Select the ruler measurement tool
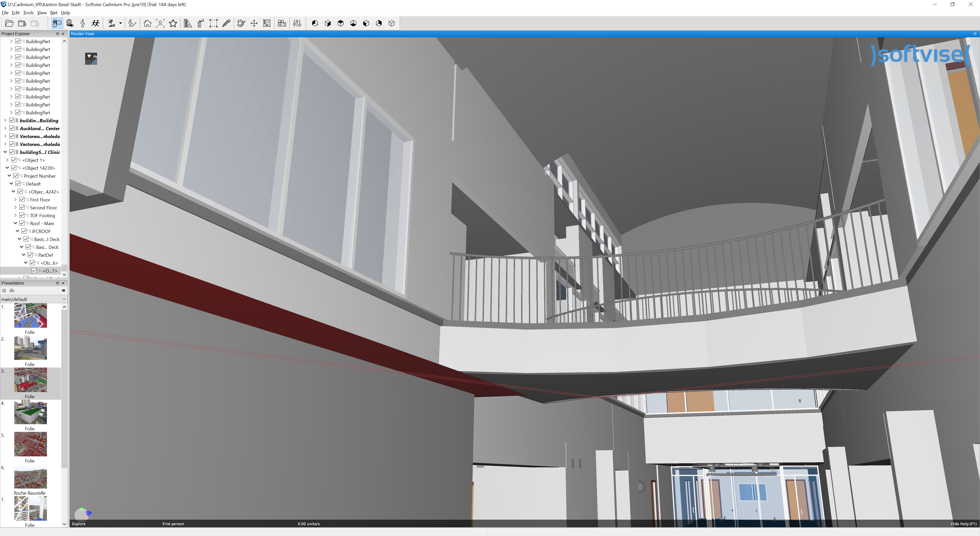Image resolution: width=980 pixels, height=536 pixels. (x=188, y=23)
